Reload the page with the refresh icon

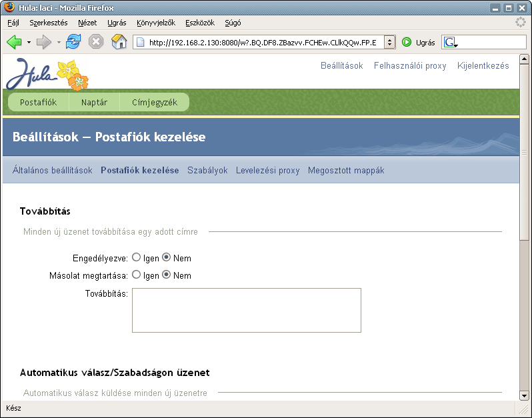(73, 42)
